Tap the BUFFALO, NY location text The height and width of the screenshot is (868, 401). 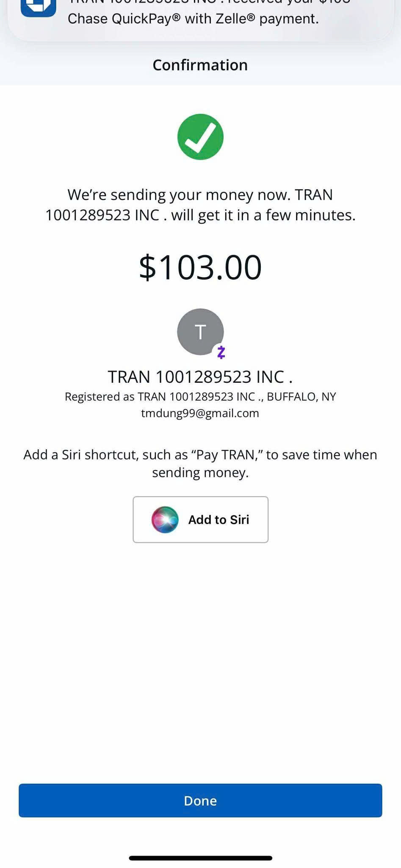pos(301,397)
